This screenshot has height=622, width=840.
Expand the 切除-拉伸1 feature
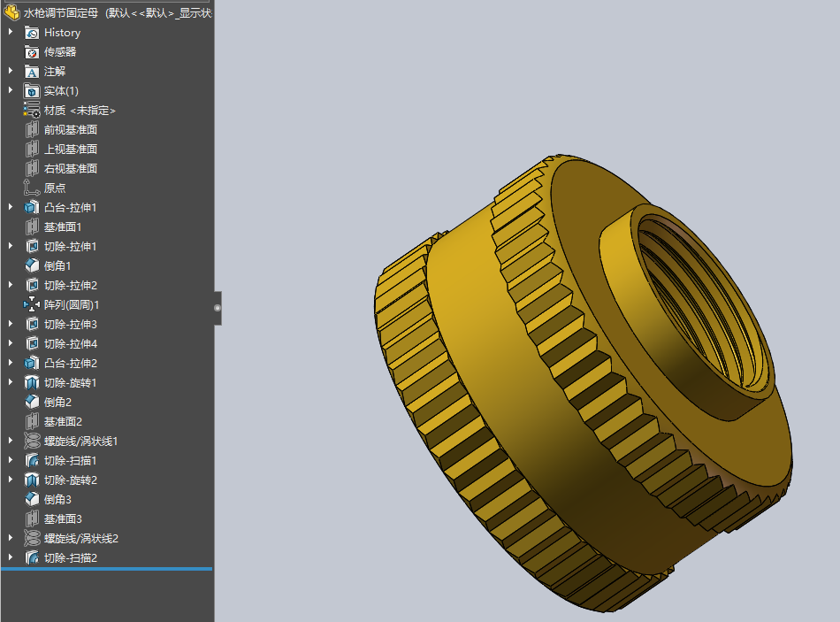point(11,246)
